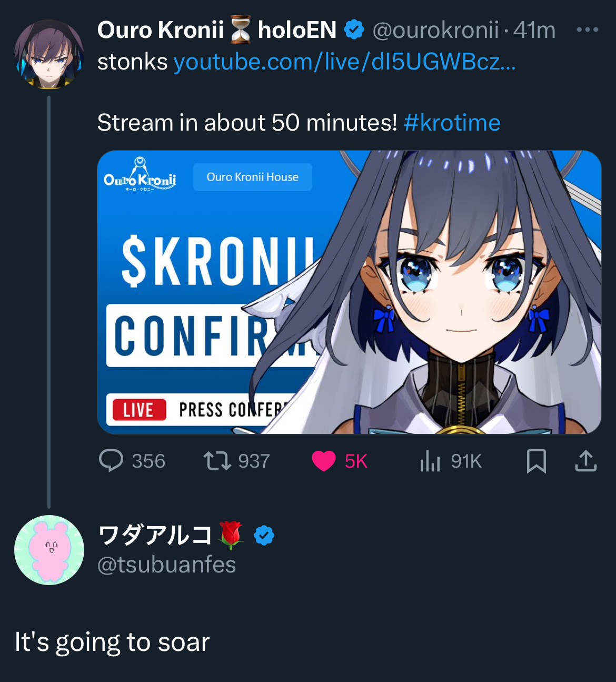616x682 pixels.
Task: Unlike the tweet via pink heart
Action: pos(323,461)
